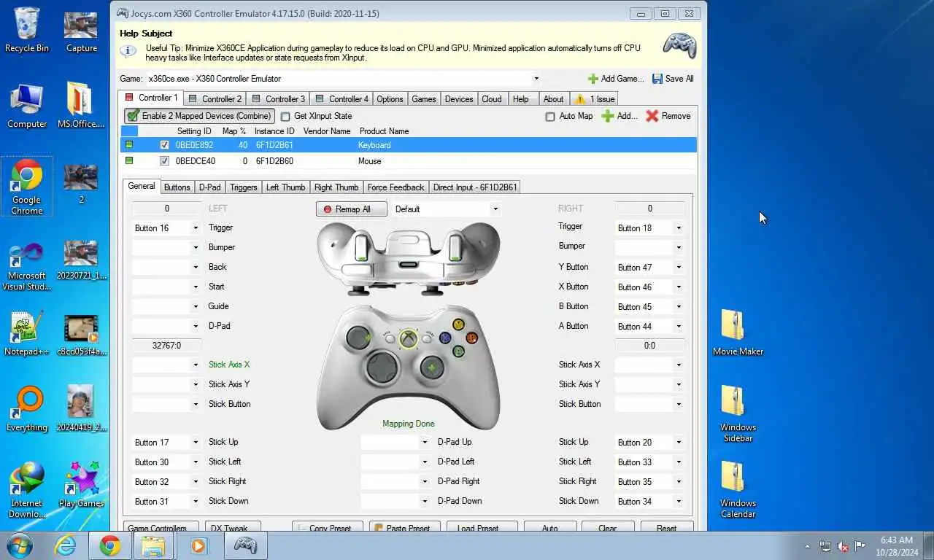Open the 1 Issue tab
The image size is (934, 560).
(594, 99)
